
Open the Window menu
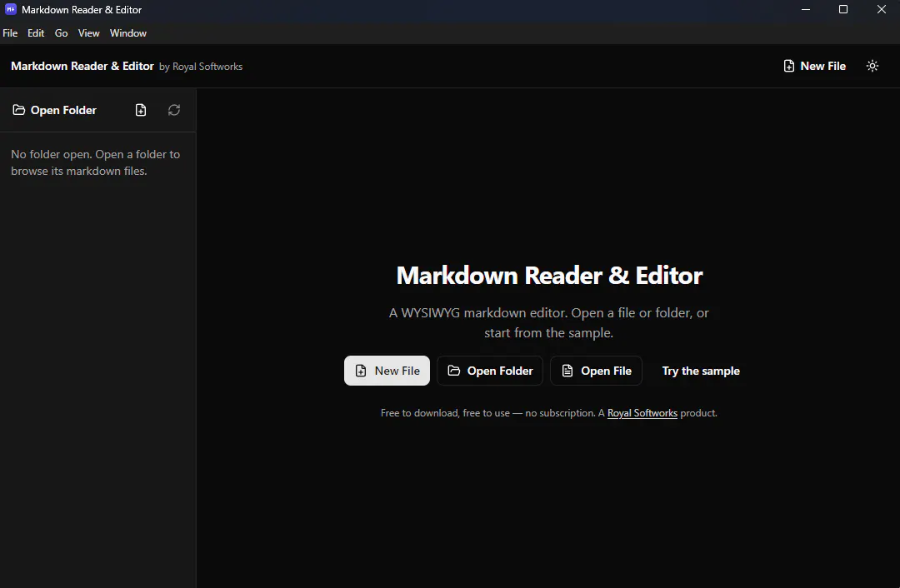[x=128, y=33]
